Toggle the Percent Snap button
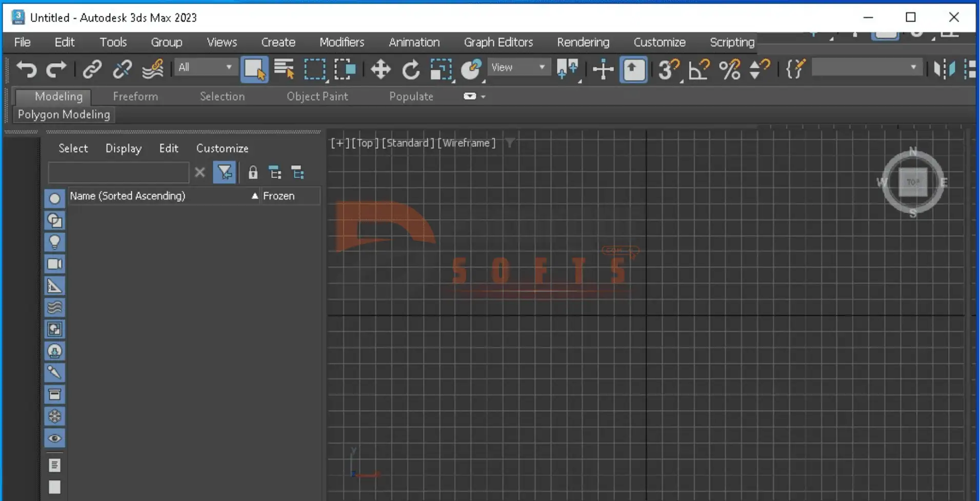The image size is (980, 501). [729, 69]
